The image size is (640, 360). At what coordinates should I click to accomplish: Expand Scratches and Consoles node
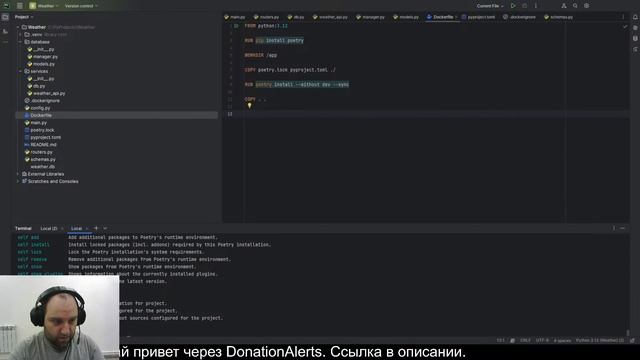coord(18,182)
